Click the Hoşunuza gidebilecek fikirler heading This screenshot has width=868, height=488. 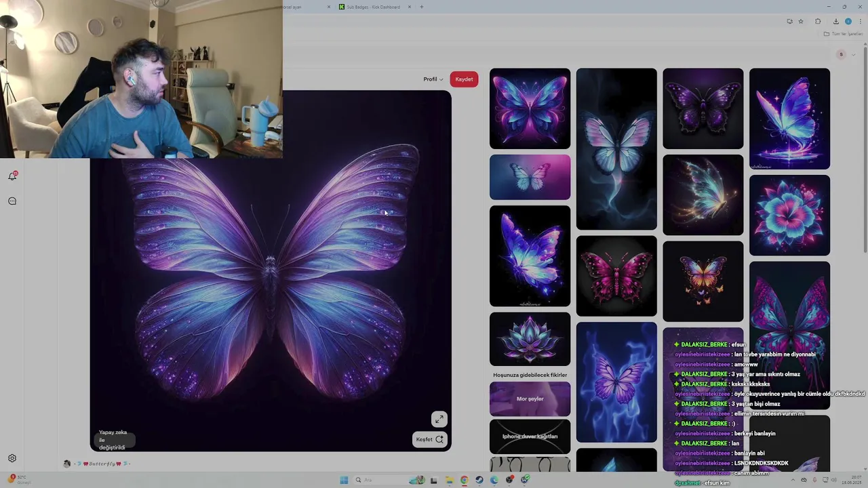pos(530,375)
